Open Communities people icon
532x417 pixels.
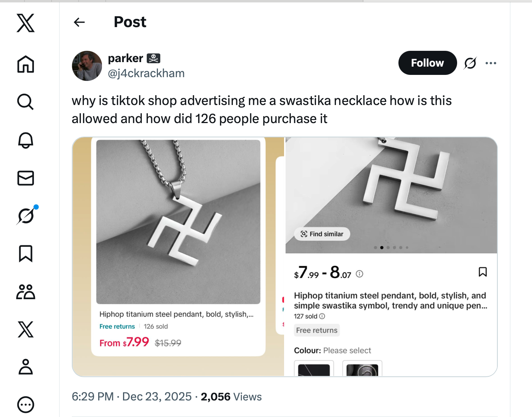tap(26, 292)
